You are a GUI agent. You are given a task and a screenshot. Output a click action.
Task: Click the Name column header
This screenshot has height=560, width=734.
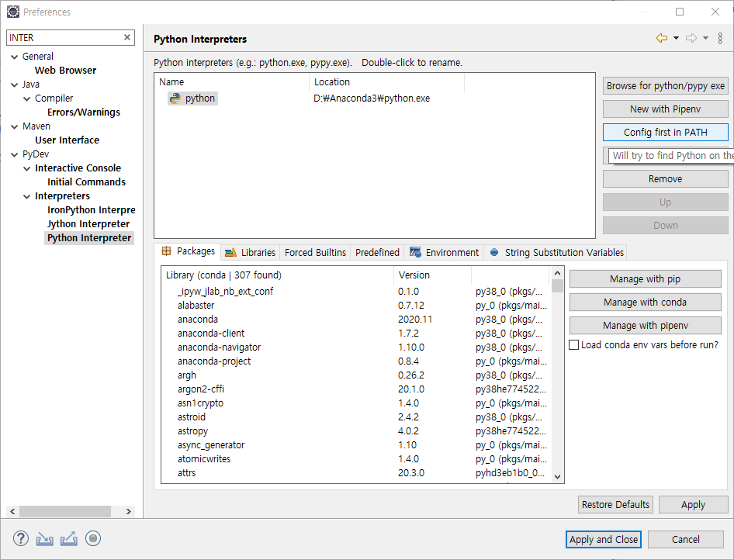coord(232,82)
